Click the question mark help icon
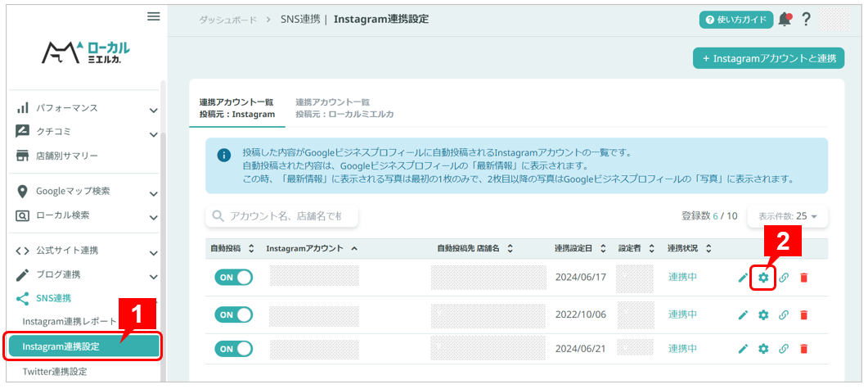The image size is (868, 389). 806,20
